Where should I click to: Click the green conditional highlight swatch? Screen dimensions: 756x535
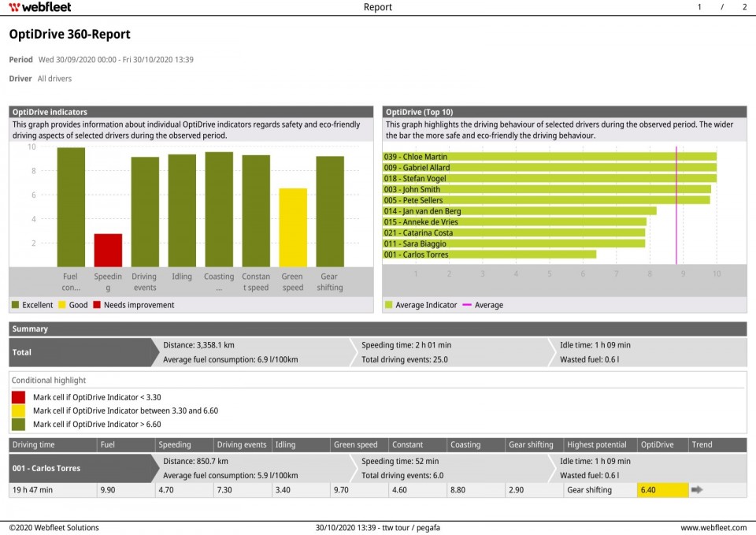[17, 422]
